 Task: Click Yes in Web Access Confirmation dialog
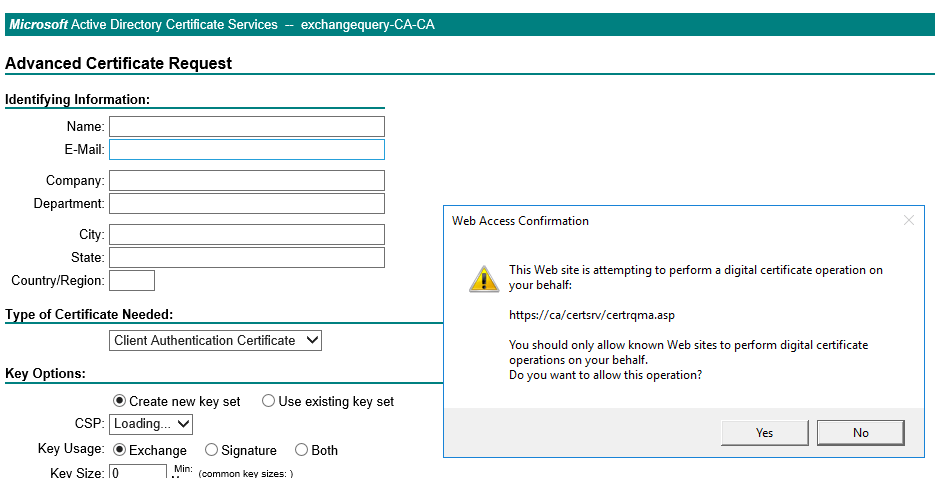point(764,433)
